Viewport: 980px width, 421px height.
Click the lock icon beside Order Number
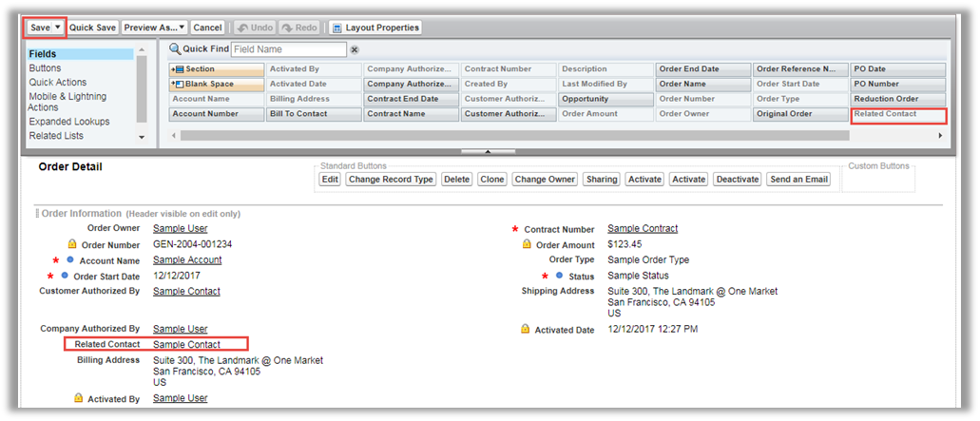click(70, 244)
